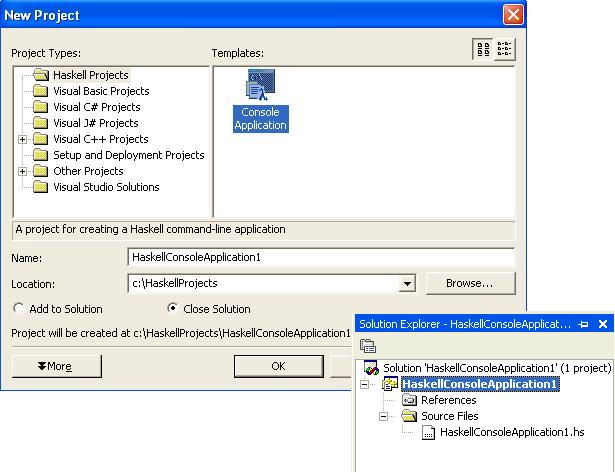
Task: Click the Other Projects folder icon
Action: pos(40,171)
